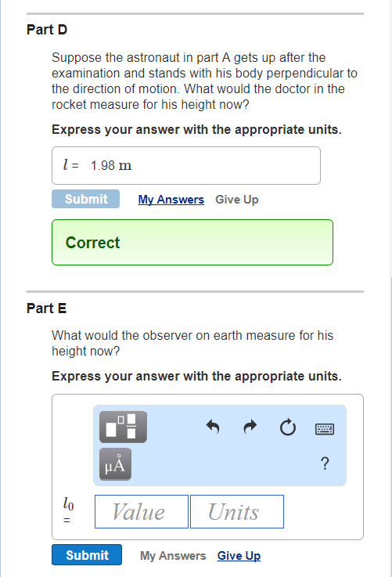Open My Answers link in Part D

coord(171,200)
